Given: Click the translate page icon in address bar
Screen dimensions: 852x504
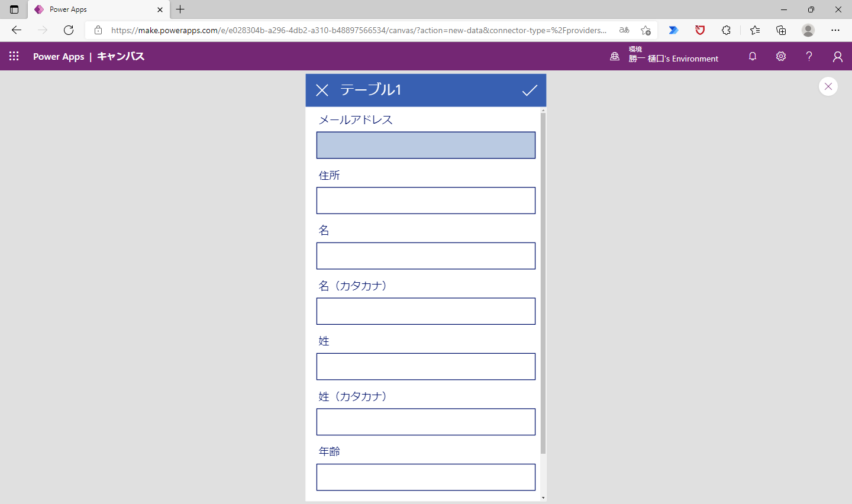Looking at the screenshot, I should click(624, 30).
